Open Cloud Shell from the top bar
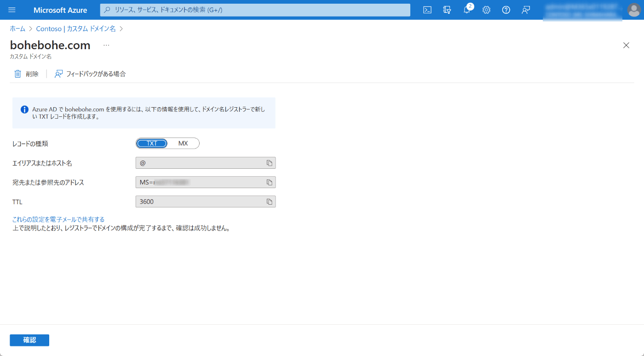The height and width of the screenshot is (356, 644). click(427, 10)
